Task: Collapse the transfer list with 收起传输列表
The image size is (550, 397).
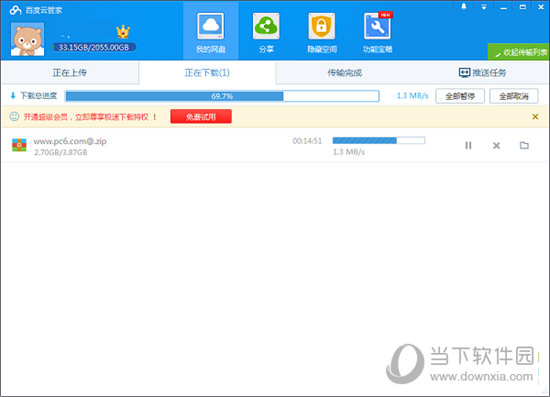Action: (518, 52)
